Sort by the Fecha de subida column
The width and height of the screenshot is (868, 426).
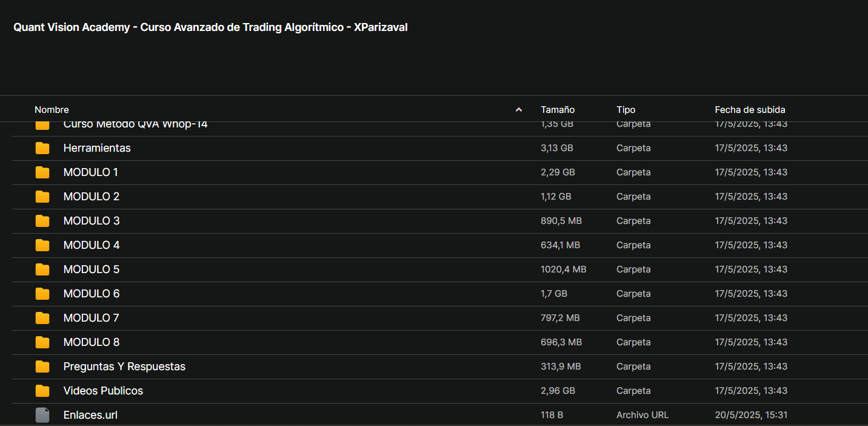click(750, 110)
